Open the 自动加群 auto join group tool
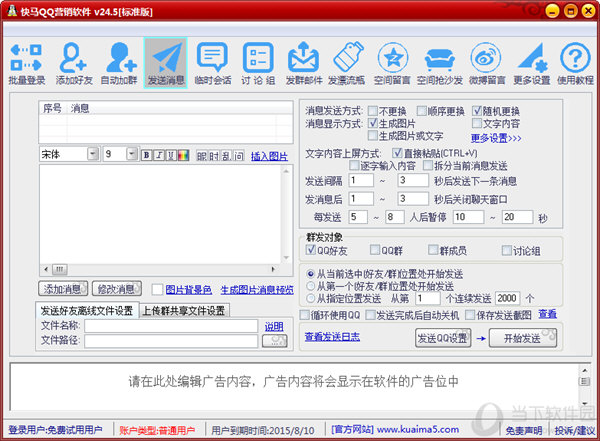 119,64
